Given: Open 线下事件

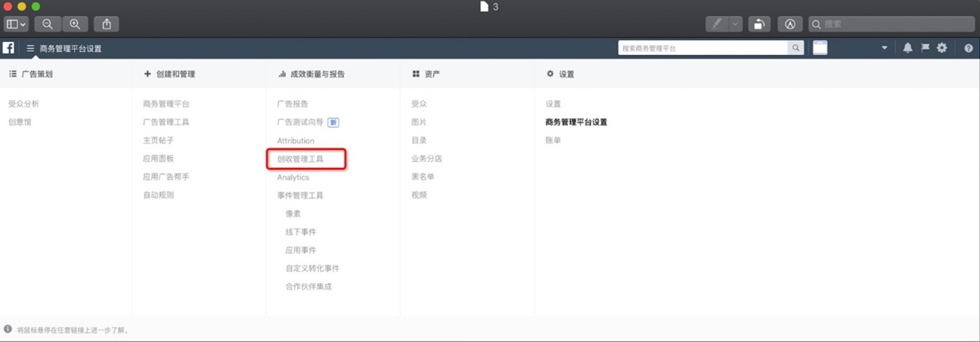Looking at the screenshot, I should (x=300, y=232).
